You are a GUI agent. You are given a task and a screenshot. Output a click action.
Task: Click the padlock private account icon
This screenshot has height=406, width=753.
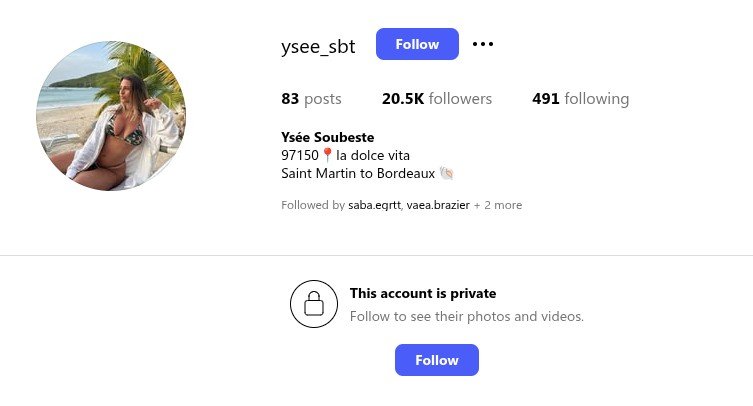[x=314, y=304]
